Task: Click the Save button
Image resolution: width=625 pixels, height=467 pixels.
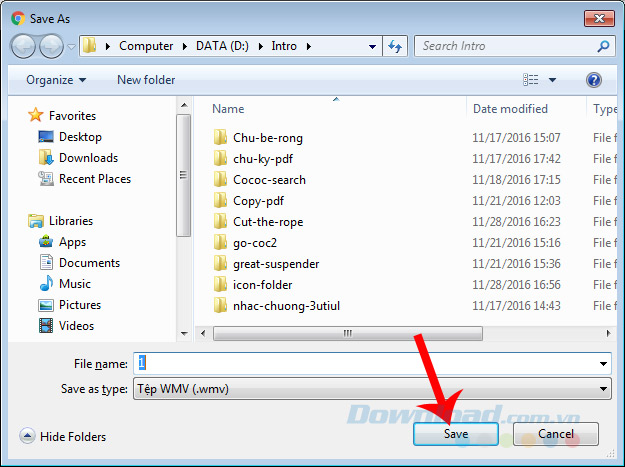Action: pyautogui.click(x=456, y=434)
